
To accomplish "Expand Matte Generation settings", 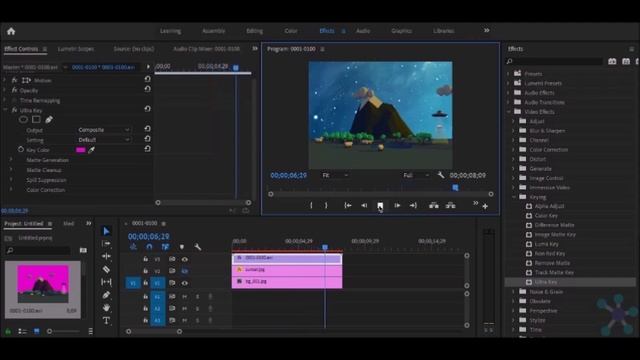I will tap(11, 160).
